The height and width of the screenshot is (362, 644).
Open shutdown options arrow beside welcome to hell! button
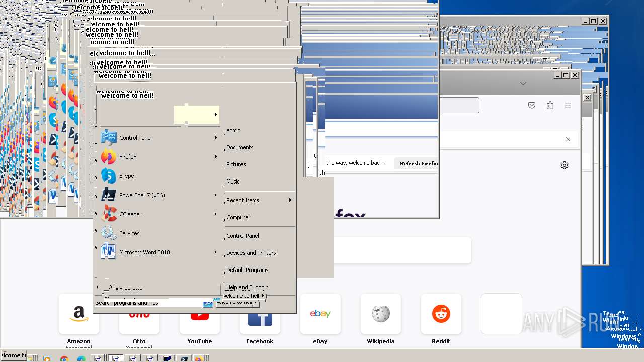[263, 296]
